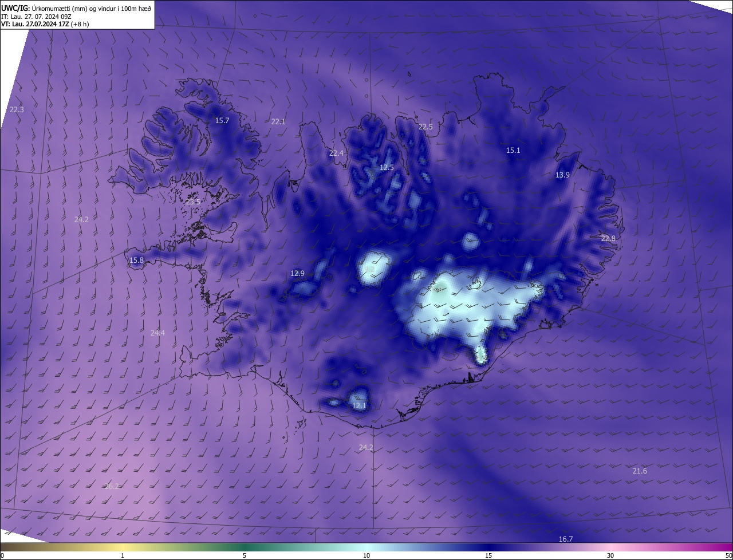Viewport: 733px width, 560px height.
Task: Click the 22.1 value label
Action: 278,121
